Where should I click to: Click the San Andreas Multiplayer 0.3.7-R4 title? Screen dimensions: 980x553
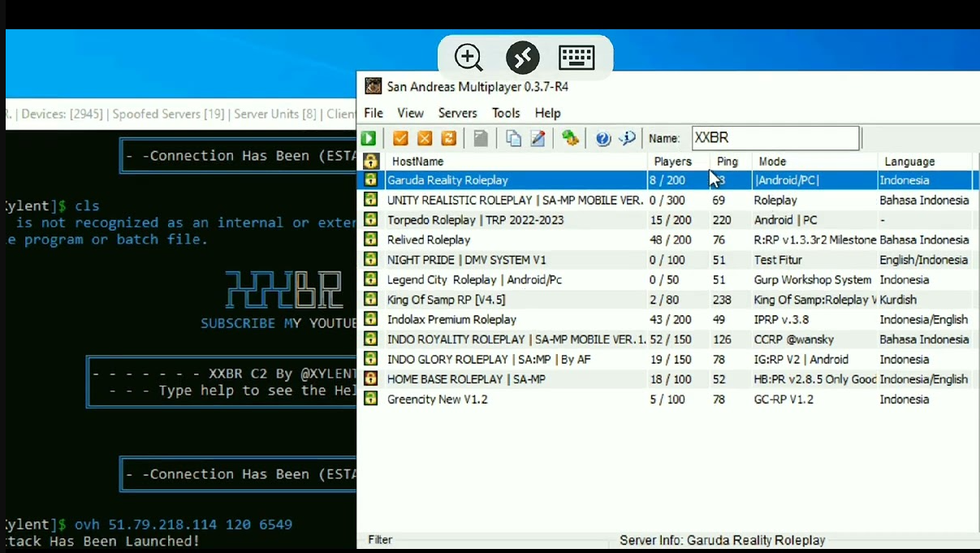click(x=477, y=86)
